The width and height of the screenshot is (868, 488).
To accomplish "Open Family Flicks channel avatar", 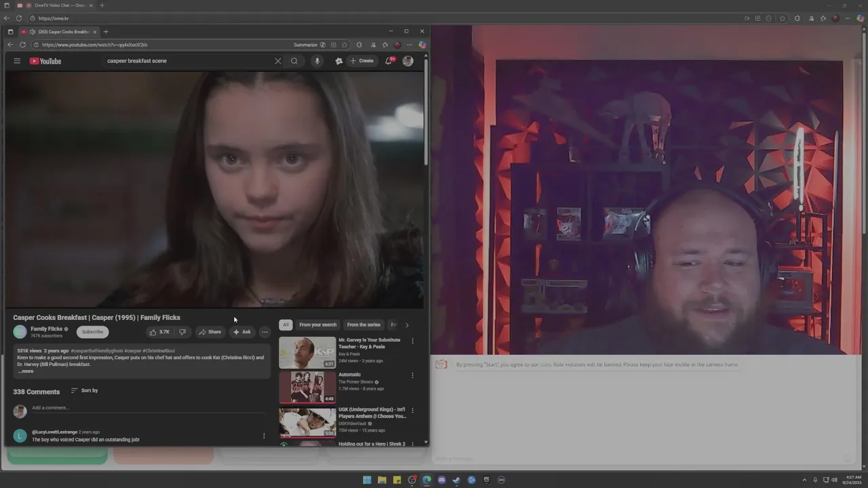I will pos(20,331).
